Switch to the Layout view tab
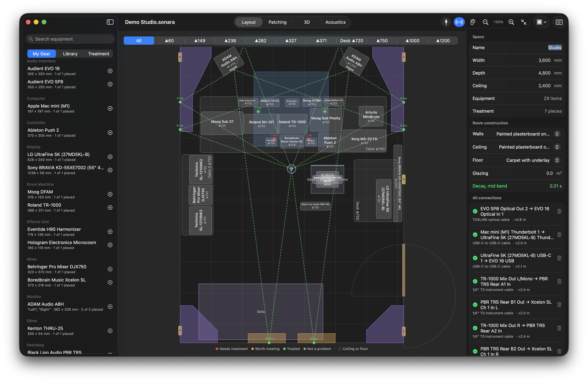Screen dimensions: 588x382 248,22
